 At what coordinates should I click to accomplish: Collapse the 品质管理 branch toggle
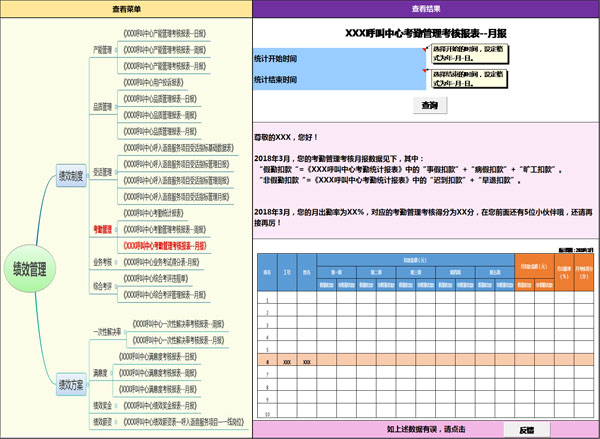116,107
